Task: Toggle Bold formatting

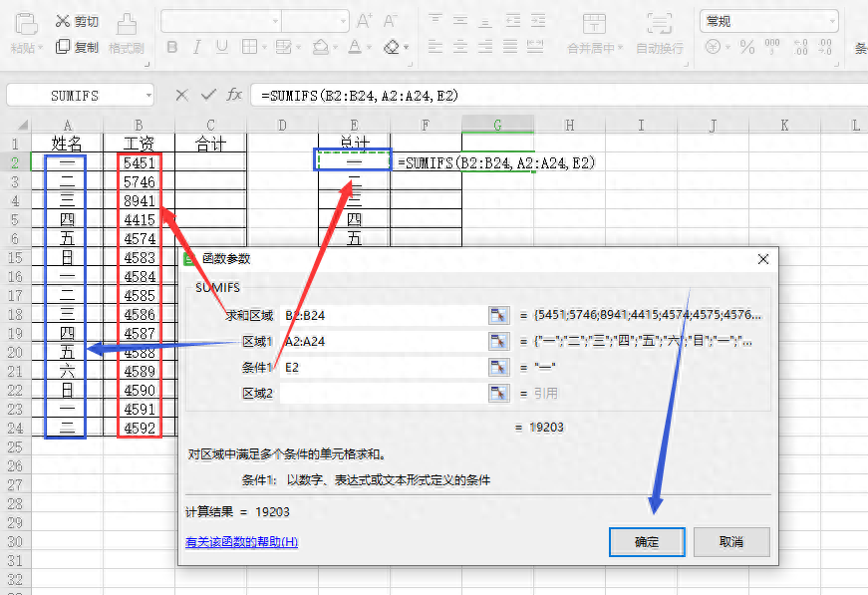Action: (172, 47)
